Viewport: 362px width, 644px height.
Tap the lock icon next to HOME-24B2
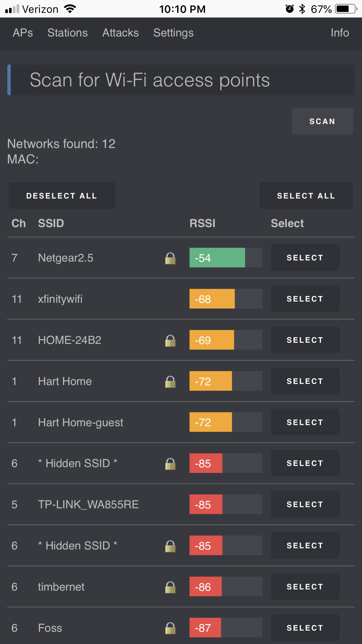click(x=170, y=340)
